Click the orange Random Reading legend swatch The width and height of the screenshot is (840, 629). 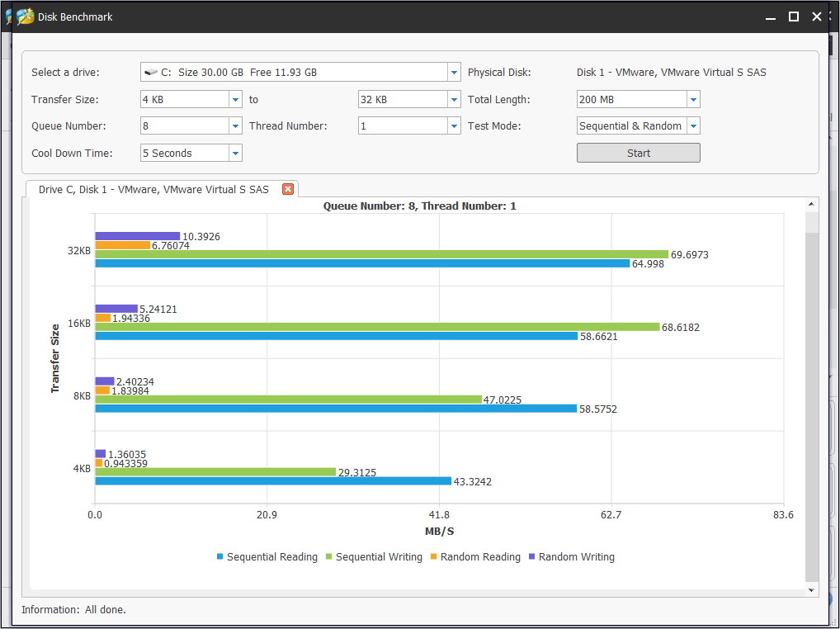433,556
